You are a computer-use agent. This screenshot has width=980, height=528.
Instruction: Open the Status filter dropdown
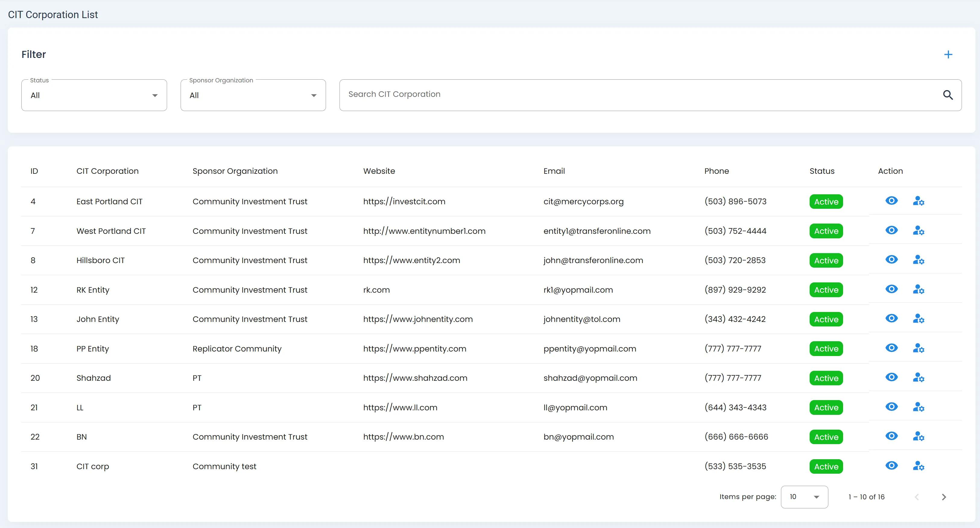(x=94, y=96)
